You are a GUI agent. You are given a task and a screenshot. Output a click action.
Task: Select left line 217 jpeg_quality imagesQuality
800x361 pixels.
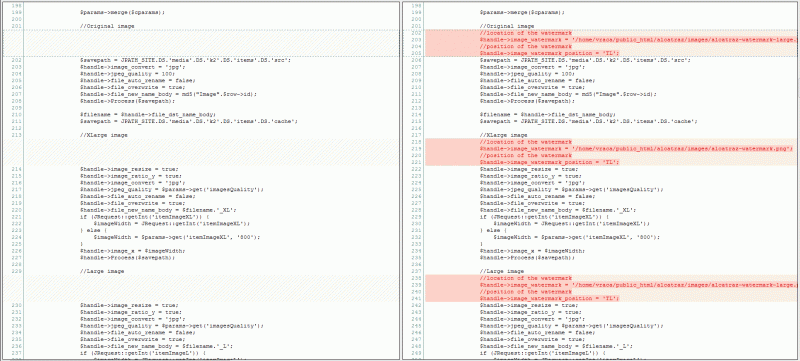pyautogui.click(x=172, y=189)
